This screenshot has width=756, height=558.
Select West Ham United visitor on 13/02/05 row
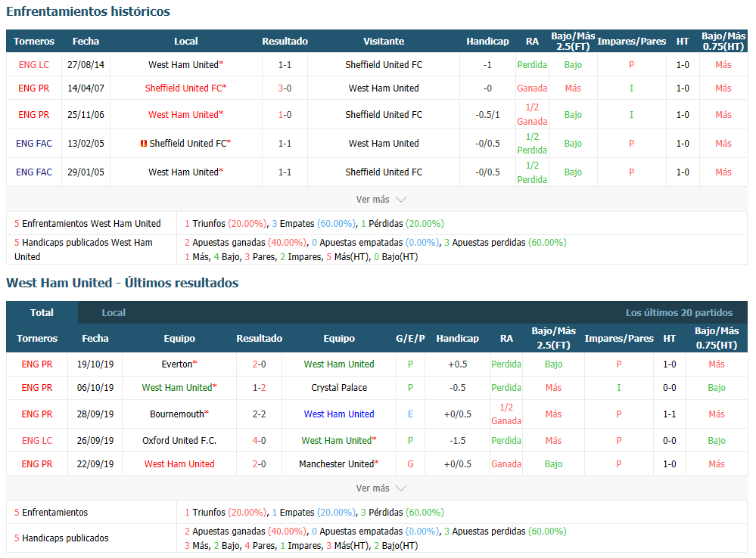384,144
